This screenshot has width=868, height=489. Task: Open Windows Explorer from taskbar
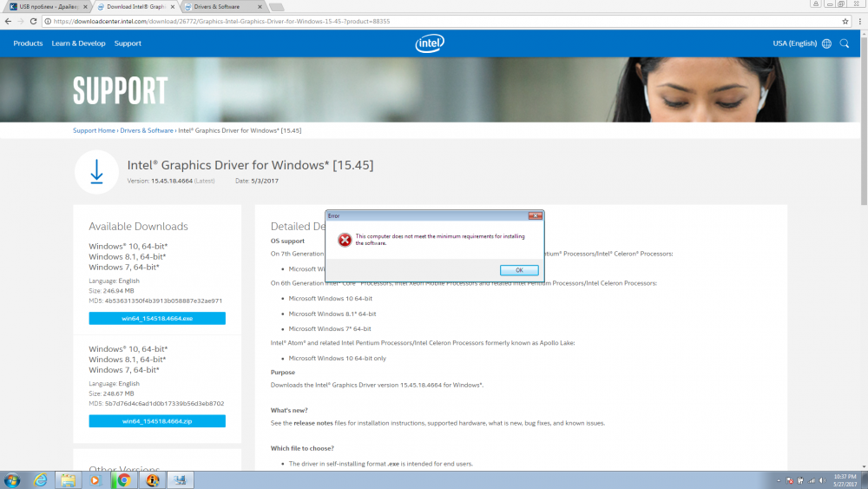coord(68,480)
